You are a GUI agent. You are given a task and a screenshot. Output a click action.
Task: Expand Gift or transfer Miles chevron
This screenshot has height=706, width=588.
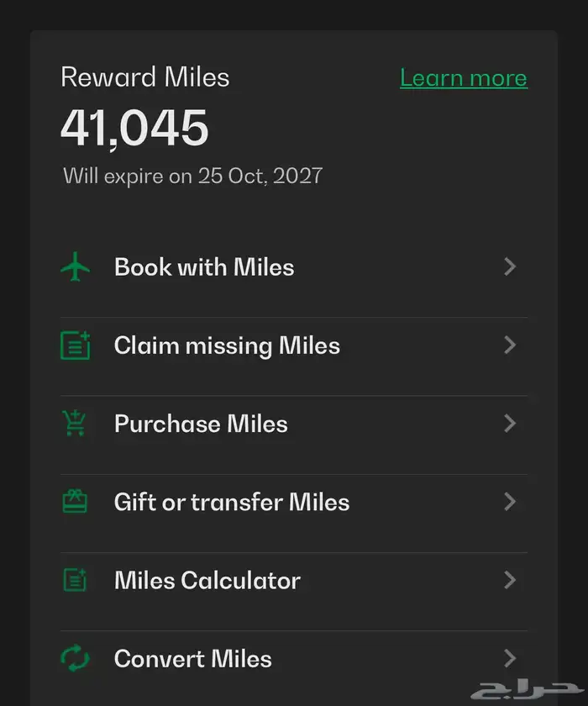click(509, 502)
